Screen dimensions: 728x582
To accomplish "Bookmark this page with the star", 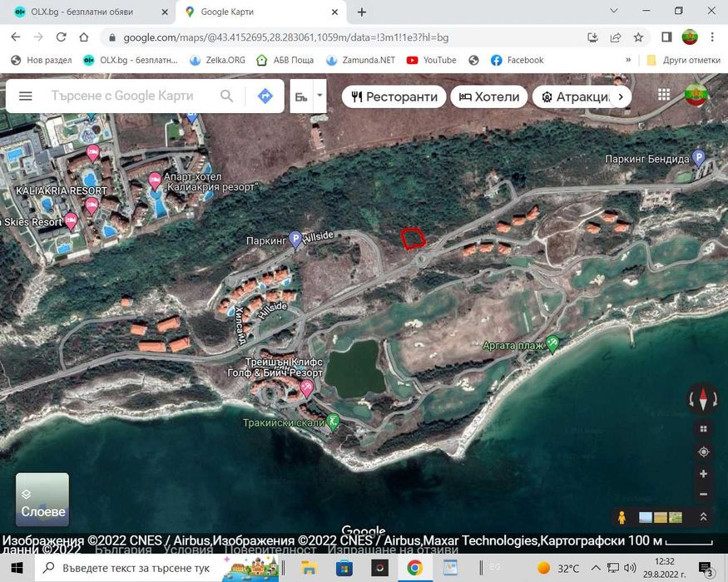I will click(x=638, y=37).
